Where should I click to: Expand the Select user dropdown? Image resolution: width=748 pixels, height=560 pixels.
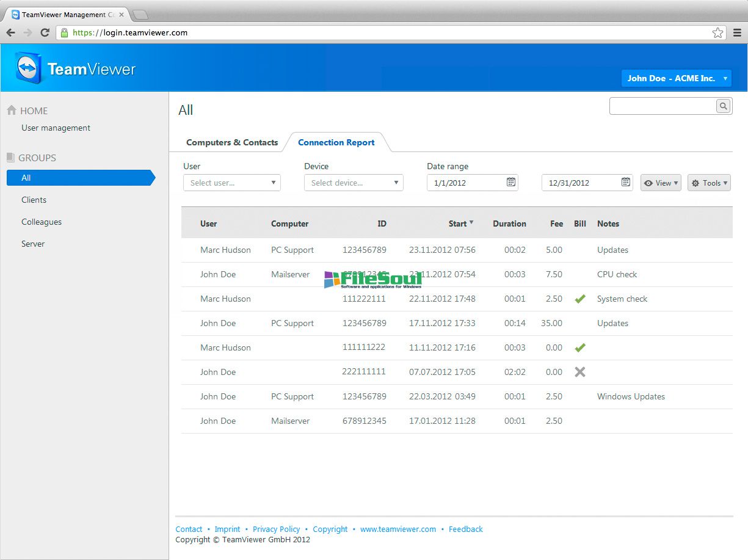232,183
